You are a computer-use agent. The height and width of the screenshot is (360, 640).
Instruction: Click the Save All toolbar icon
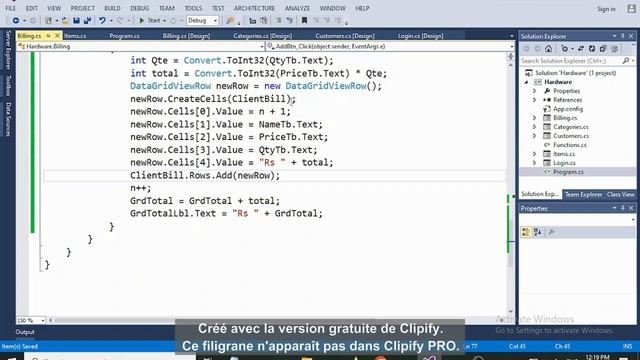click(x=87, y=20)
